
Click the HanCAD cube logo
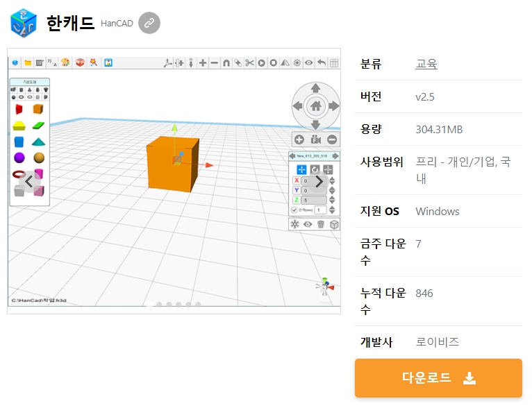(x=24, y=23)
